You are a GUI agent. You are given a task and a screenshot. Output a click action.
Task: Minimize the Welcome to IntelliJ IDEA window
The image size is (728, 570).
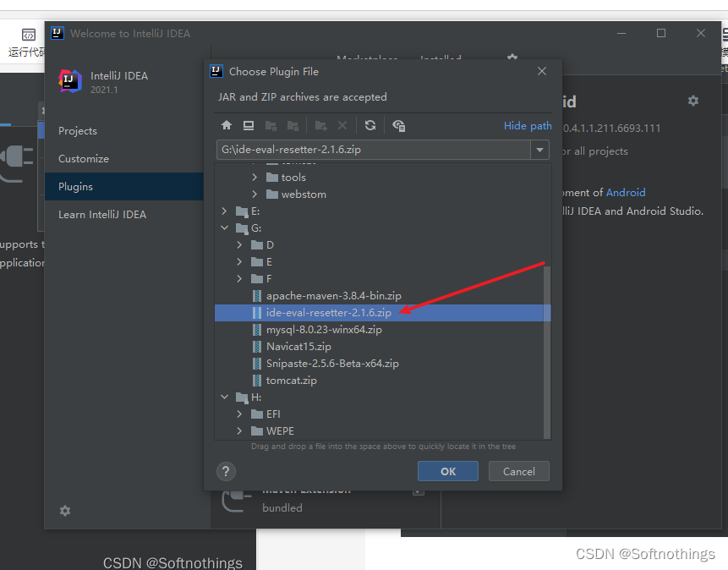621,33
